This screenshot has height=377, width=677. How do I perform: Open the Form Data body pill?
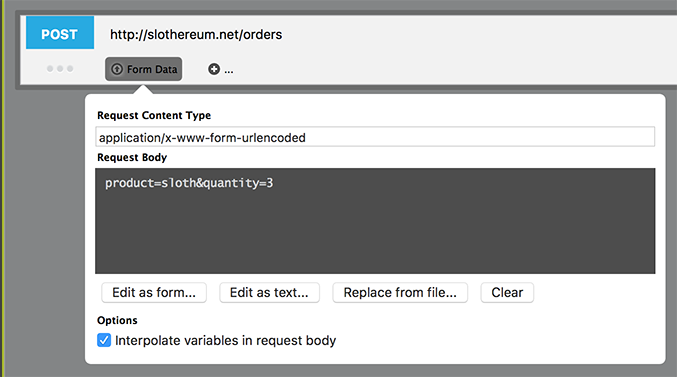143,69
